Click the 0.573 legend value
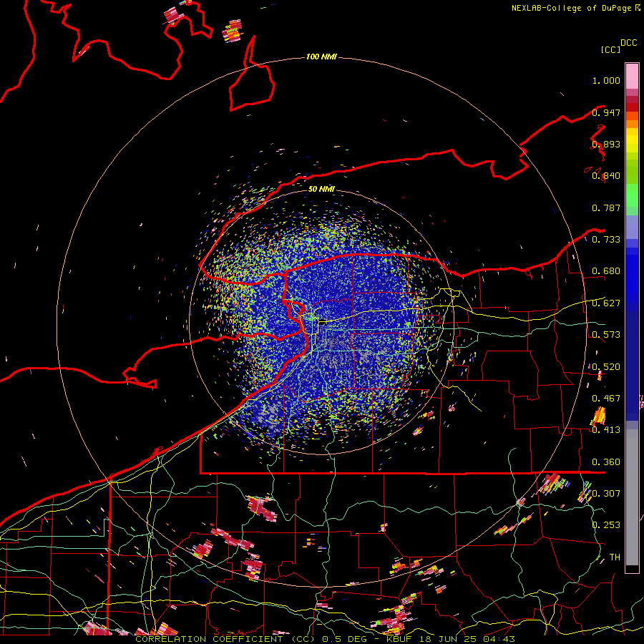Viewport: 644px width, 644px height. 606,335
